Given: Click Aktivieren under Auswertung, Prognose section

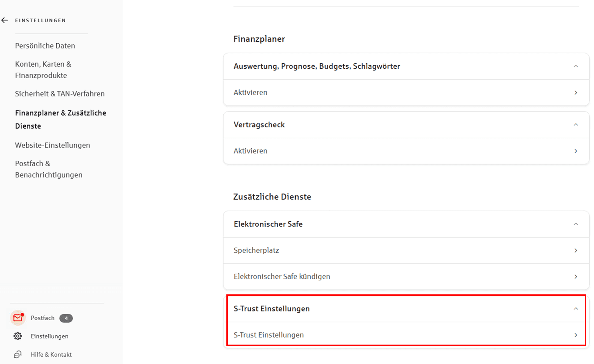Looking at the screenshot, I should [406, 92].
